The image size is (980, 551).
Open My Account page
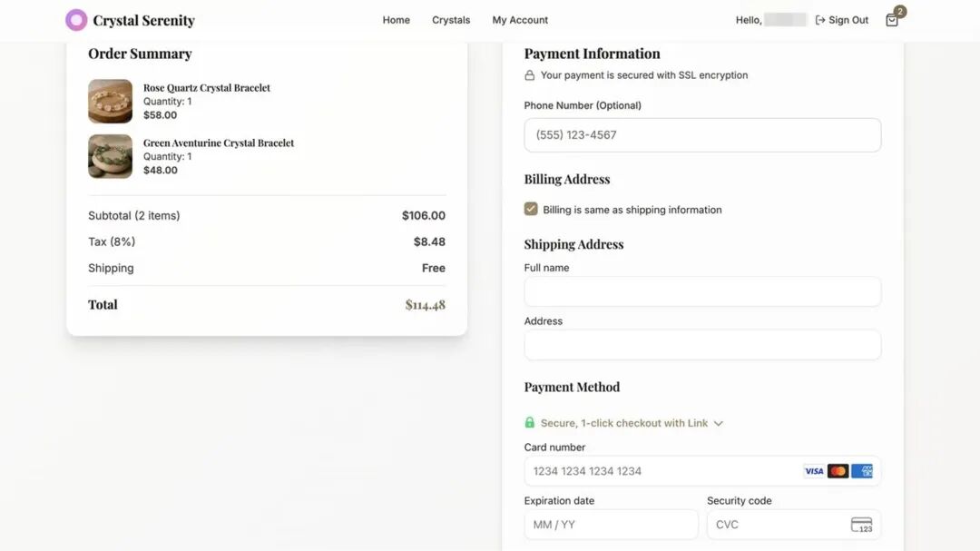520,20
